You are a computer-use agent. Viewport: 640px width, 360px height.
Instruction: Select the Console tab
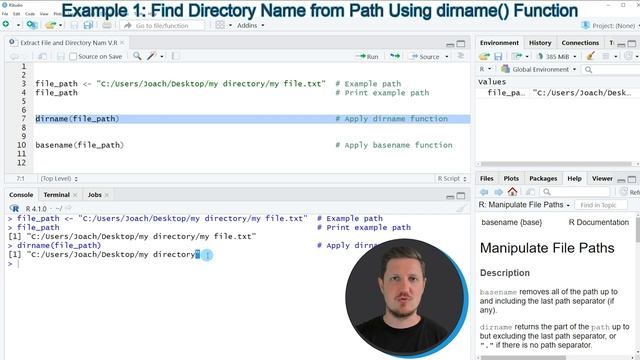point(21,195)
